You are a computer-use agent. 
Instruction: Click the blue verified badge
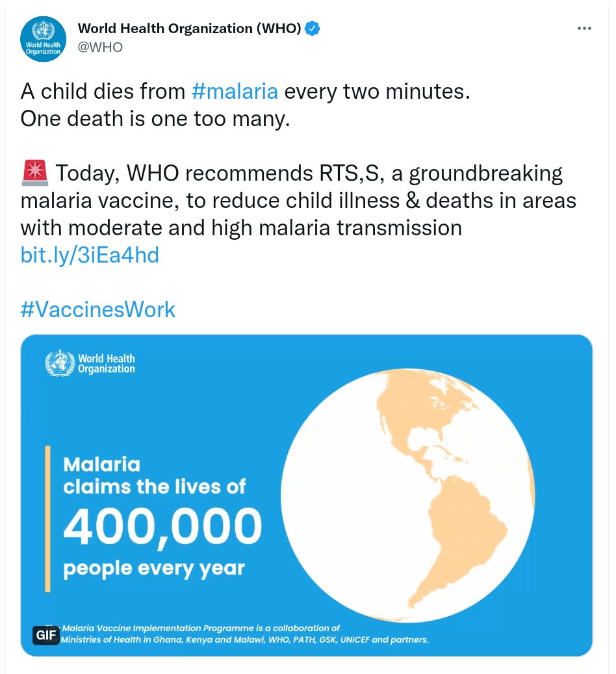pyautogui.click(x=312, y=29)
